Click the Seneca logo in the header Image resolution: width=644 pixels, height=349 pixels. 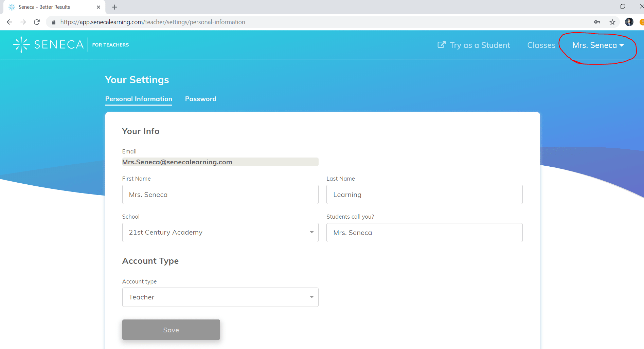pyautogui.click(x=49, y=44)
